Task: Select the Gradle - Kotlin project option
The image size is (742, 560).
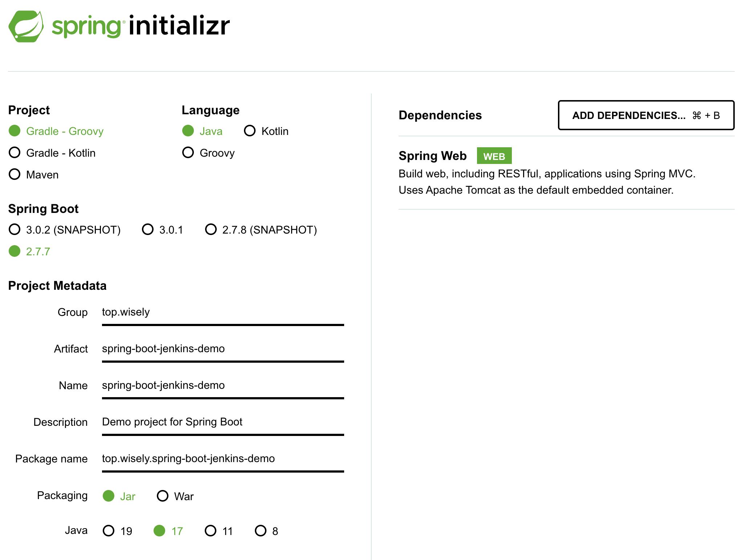Action: 15,153
